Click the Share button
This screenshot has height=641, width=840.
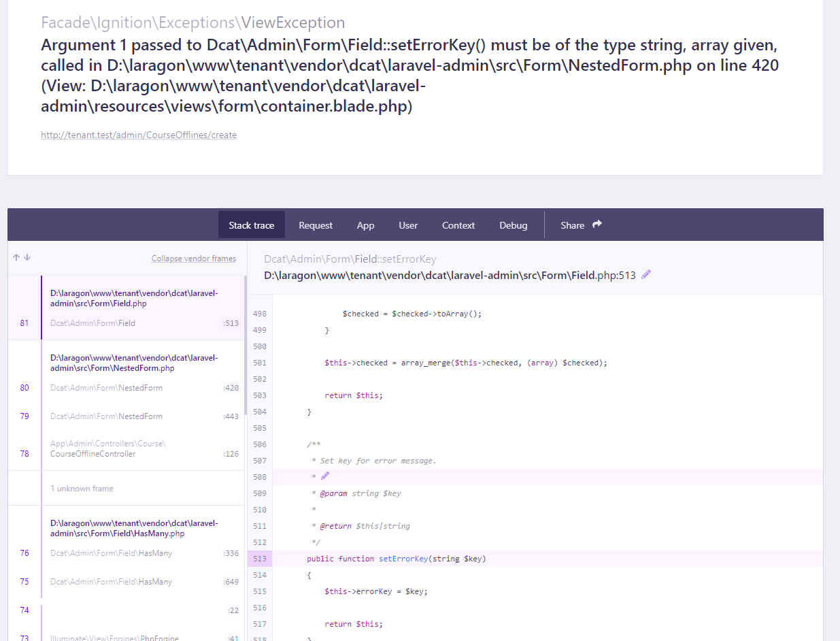click(582, 225)
